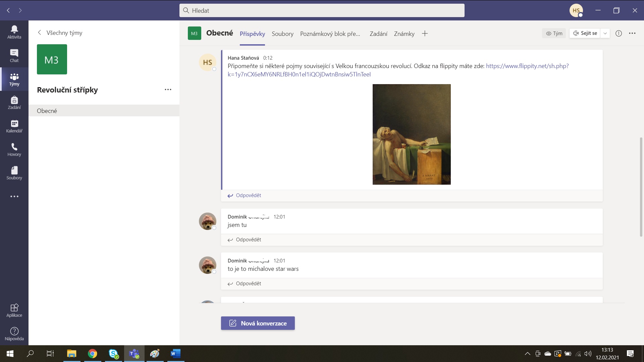
Task: Open the Marat painting image
Action: [x=412, y=134]
